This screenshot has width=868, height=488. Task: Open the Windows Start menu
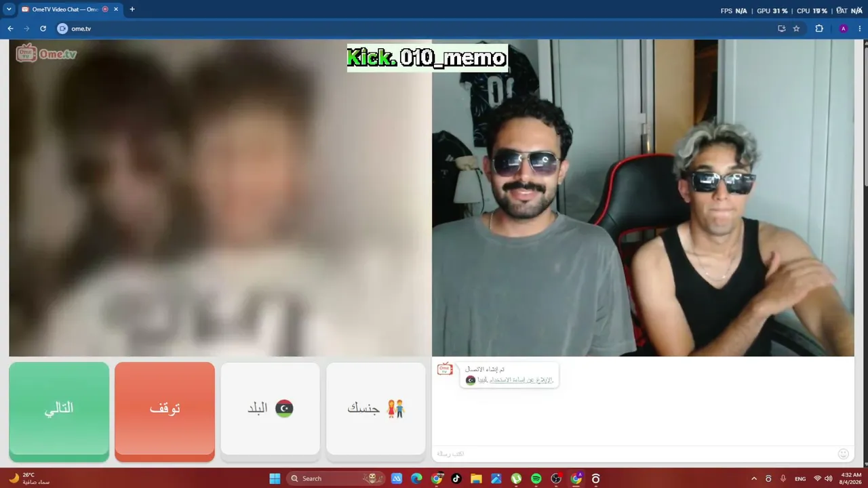point(275,479)
